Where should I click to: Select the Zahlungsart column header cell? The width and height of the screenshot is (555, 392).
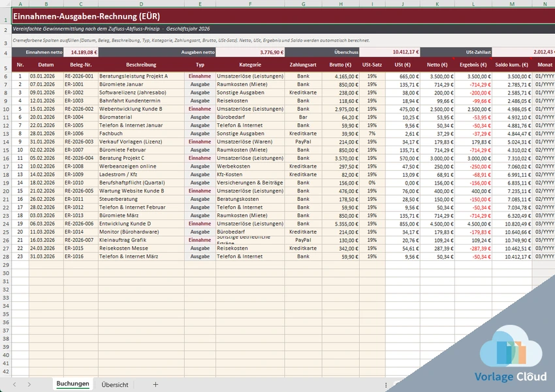pos(303,65)
